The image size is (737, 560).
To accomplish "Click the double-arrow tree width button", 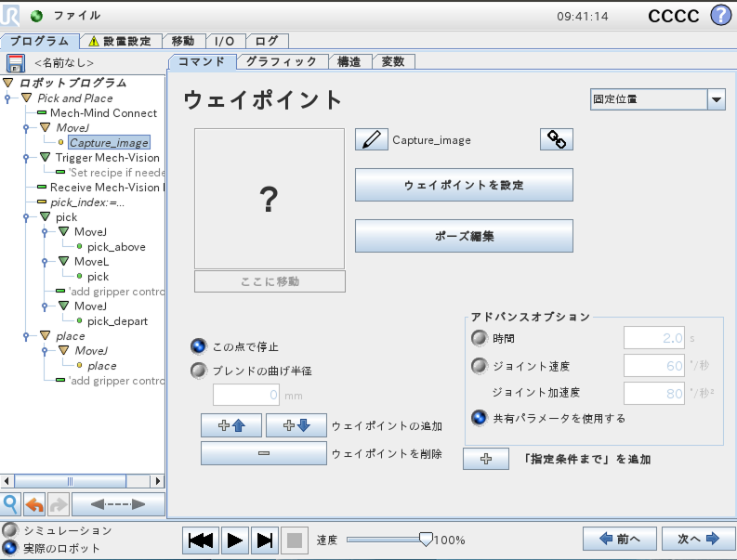I will [118, 504].
